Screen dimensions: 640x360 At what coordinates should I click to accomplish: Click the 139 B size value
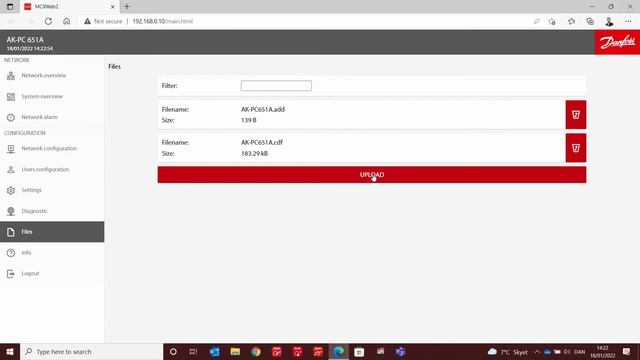pos(249,120)
